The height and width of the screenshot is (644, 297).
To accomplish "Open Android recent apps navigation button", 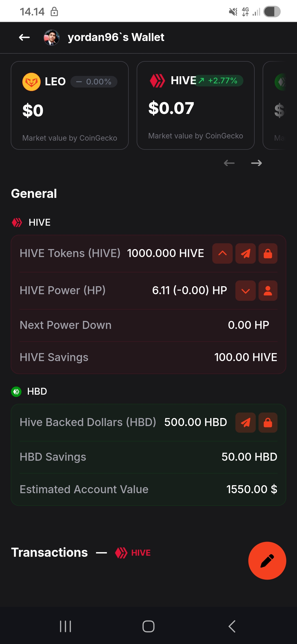I will 65,626.
